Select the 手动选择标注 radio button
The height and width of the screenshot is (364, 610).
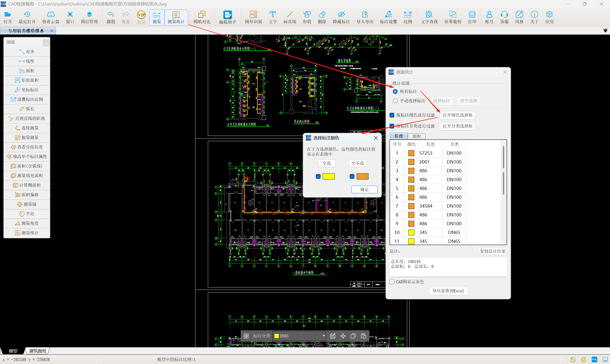(x=395, y=101)
